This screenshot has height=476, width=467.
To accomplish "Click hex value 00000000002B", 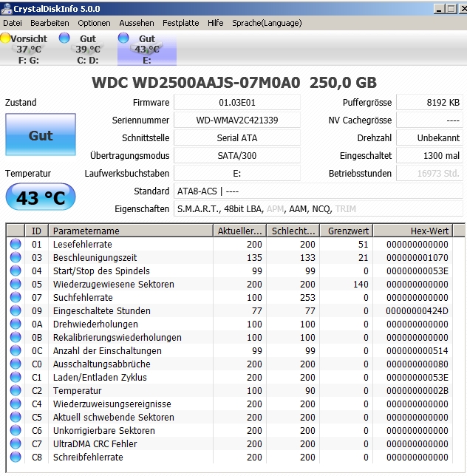I will pyautogui.click(x=417, y=391).
